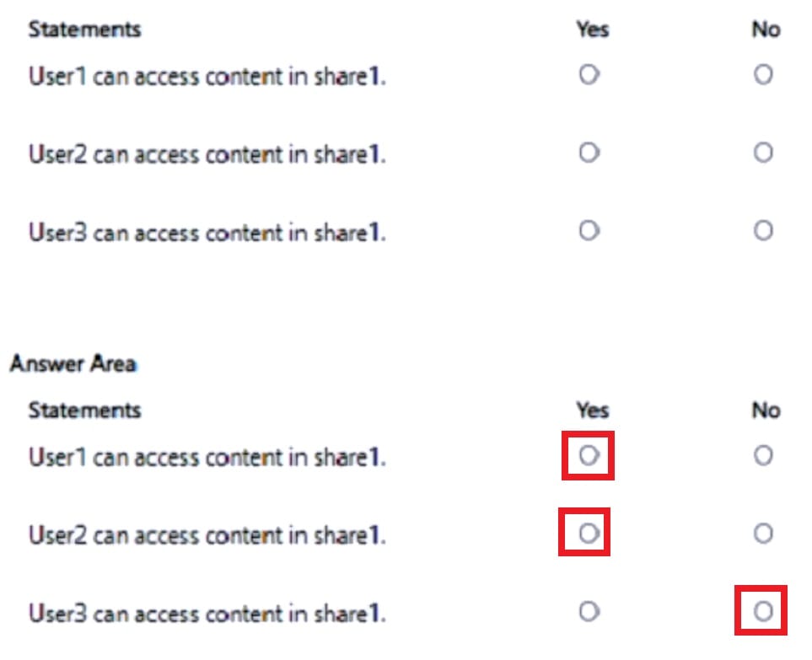This screenshot has width=812, height=660.
Task: Select No for User3 in the top section
Action: tap(762, 230)
